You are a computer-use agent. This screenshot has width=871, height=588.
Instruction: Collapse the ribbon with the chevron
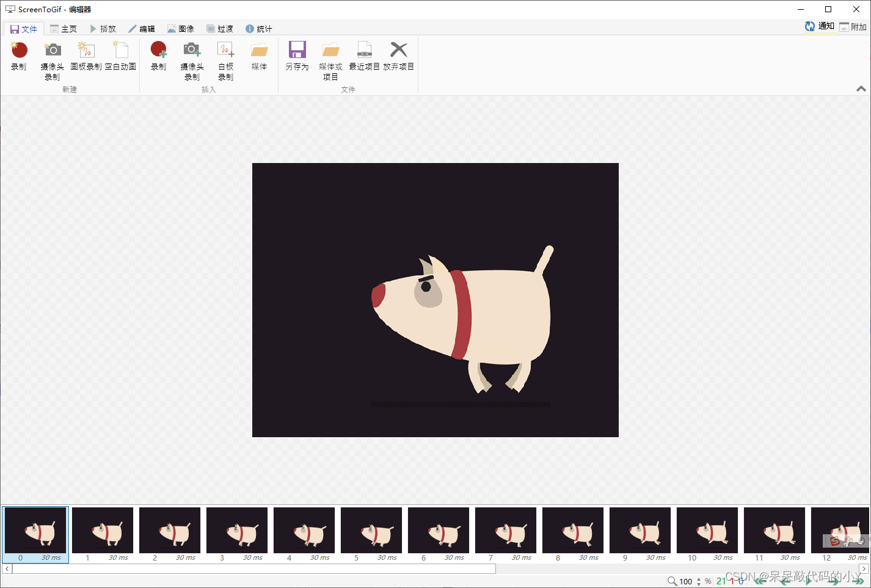[x=861, y=89]
